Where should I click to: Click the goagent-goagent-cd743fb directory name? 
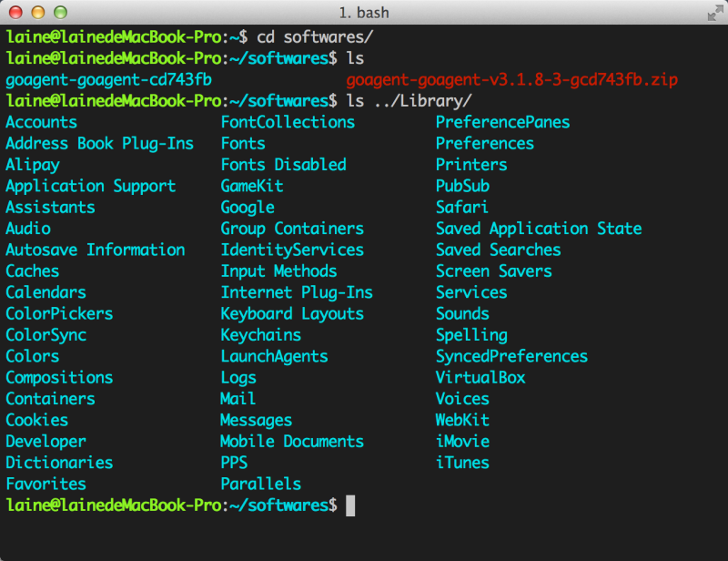click(108, 80)
